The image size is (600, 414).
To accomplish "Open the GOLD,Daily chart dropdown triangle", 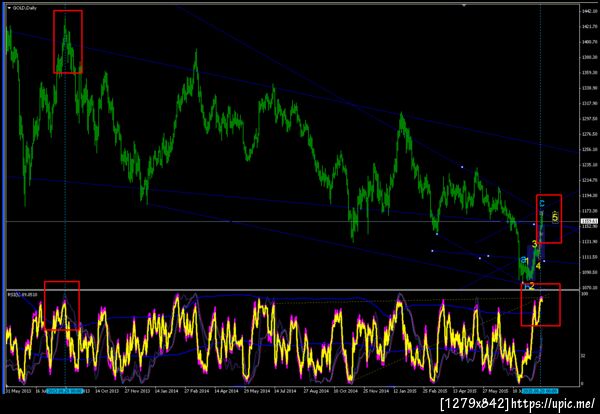I will [10, 8].
